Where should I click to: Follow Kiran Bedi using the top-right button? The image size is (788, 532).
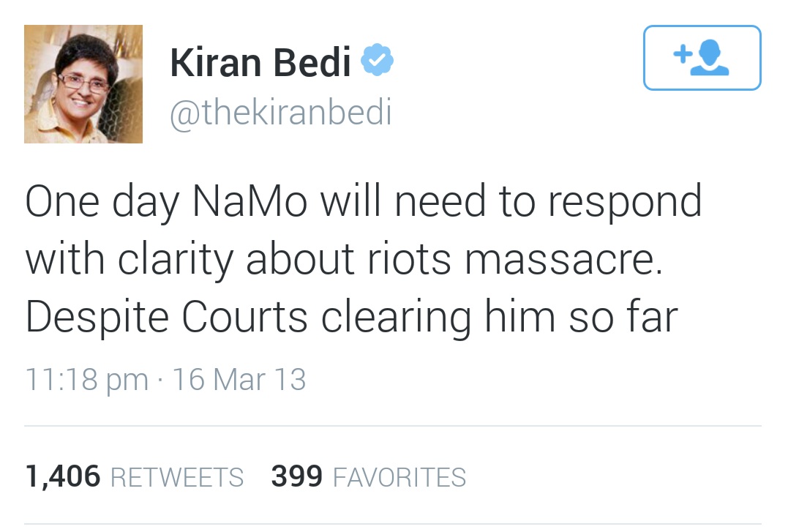point(701,58)
